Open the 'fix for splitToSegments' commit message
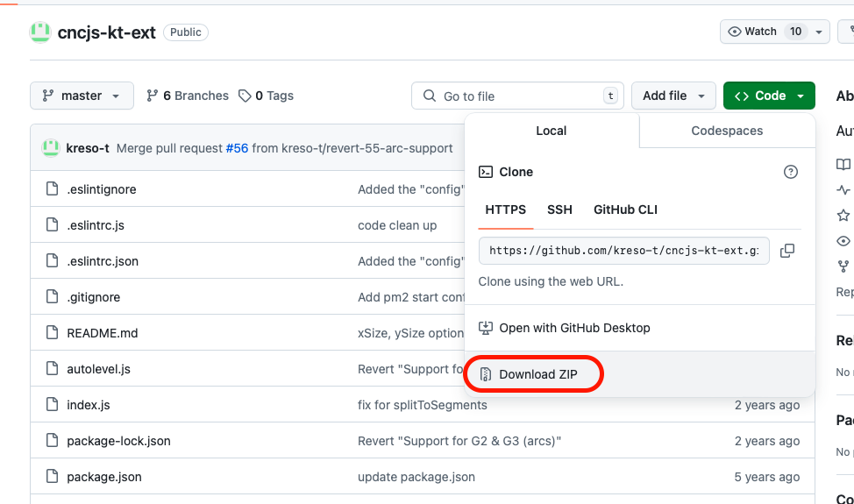The width and height of the screenshot is (854, 504). [x=422, y=405]
